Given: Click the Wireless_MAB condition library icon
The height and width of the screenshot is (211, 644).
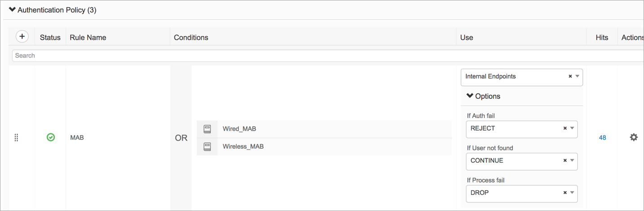Looking at the screenshot, I should point(207,146).
